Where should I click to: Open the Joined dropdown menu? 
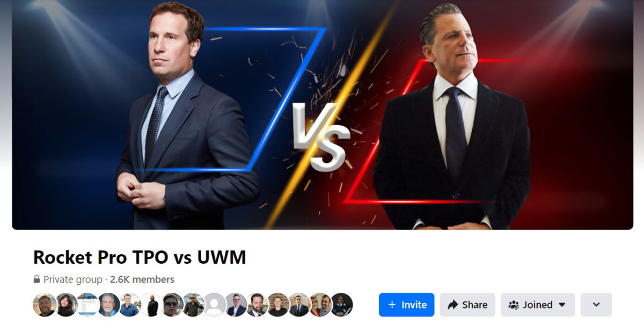point(538,305)
